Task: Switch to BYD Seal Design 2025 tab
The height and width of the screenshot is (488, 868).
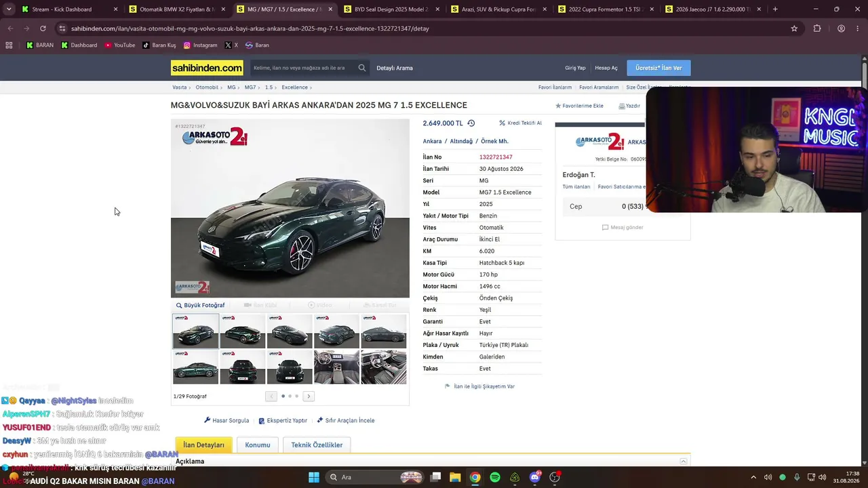Action: pos(391,9)
